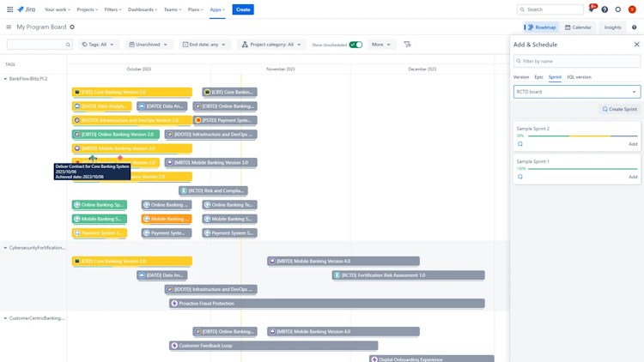Click the Create Sprint button
This screenshot has height=362, width=644.
tap(619, 109)
